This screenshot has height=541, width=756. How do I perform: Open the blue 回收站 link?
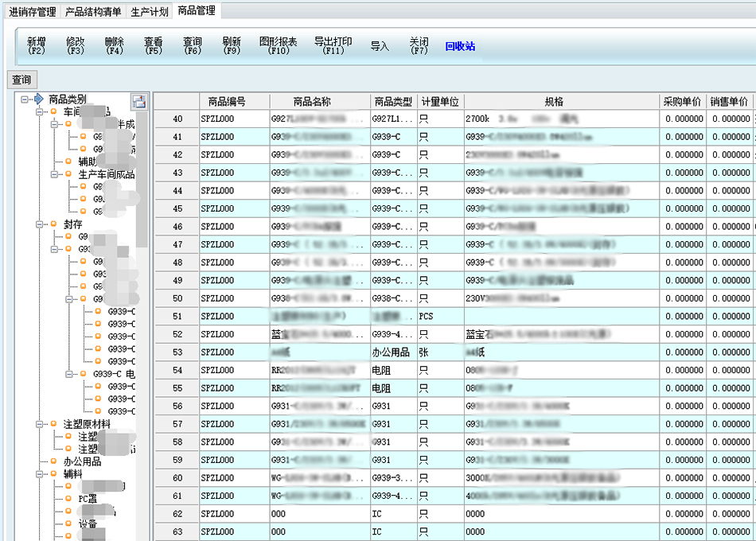click(460, 46)
